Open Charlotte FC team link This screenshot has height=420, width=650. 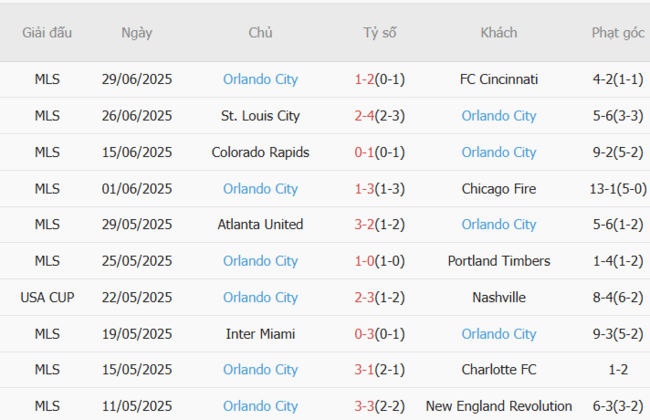[x=498, y=370]
